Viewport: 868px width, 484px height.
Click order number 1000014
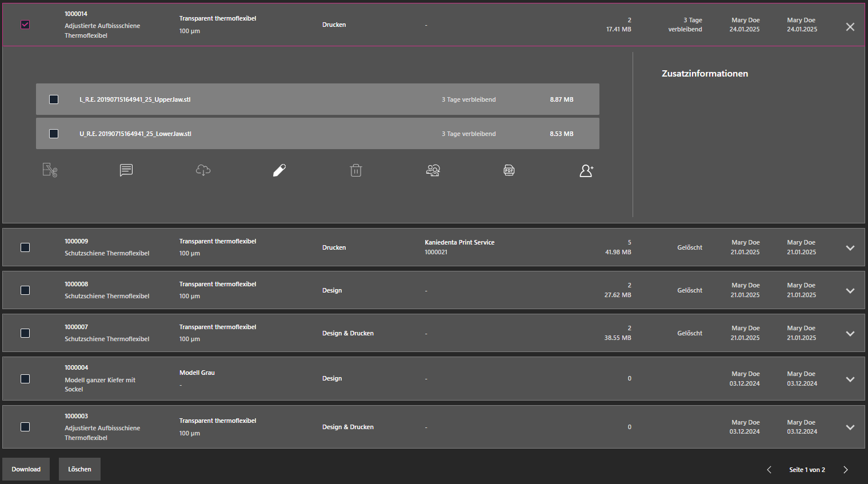76,14
